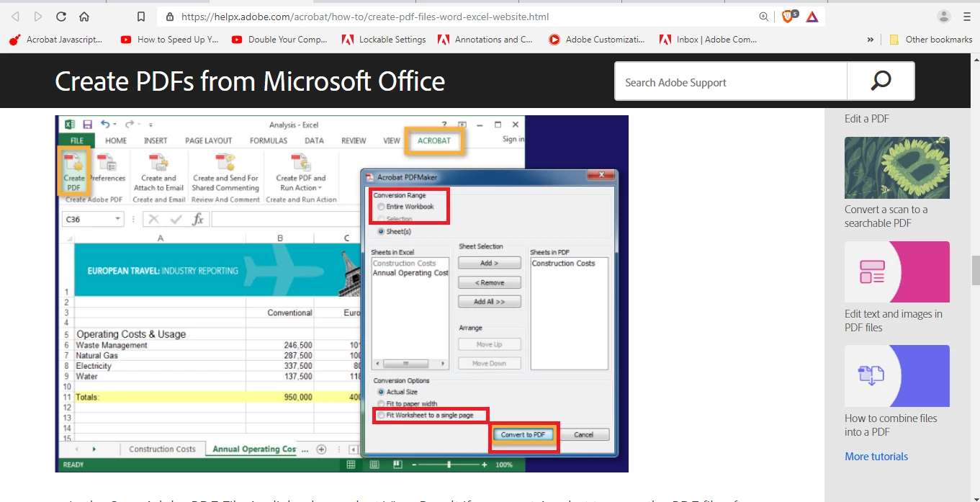Click the Search Adobe Support input field
Image resolution: width=980 pixels, height=502 pixels.
[x=731, y=81]
